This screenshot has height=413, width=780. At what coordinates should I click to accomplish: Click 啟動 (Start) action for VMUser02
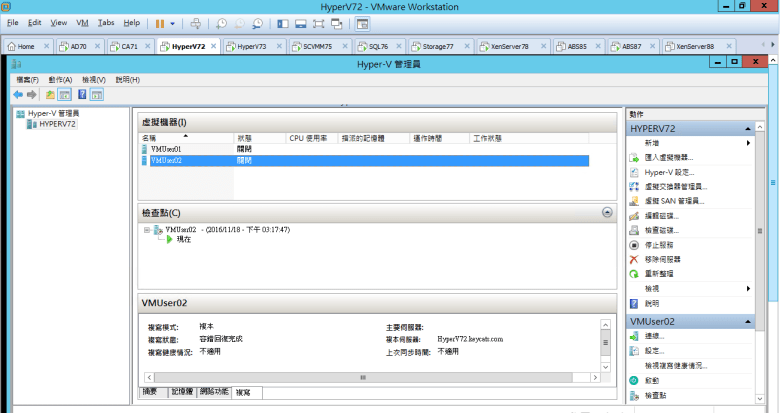[653, 381]
